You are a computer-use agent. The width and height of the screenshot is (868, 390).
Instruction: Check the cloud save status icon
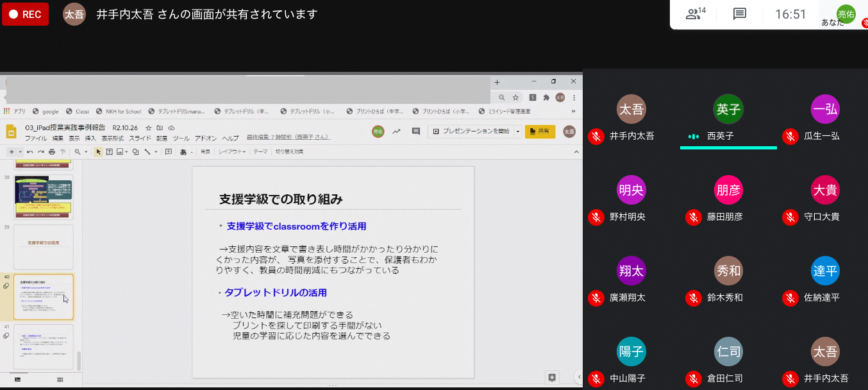tap(171, 128)
